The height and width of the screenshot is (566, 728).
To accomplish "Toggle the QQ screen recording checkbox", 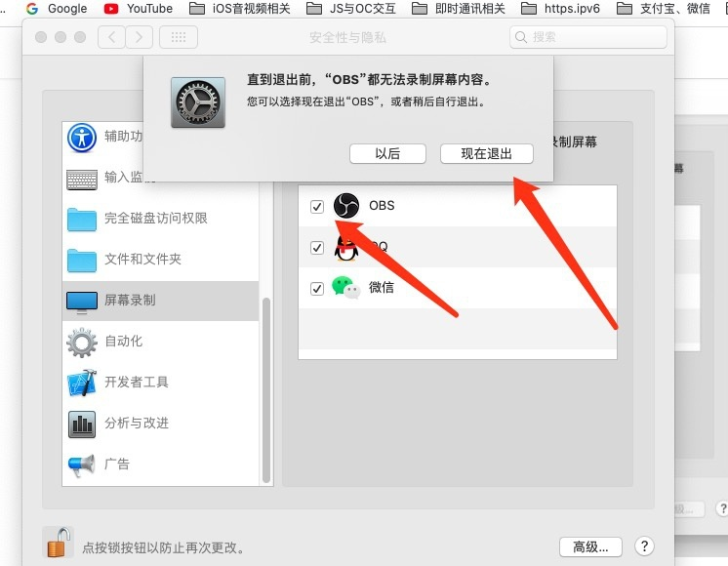I will [317, 248].
